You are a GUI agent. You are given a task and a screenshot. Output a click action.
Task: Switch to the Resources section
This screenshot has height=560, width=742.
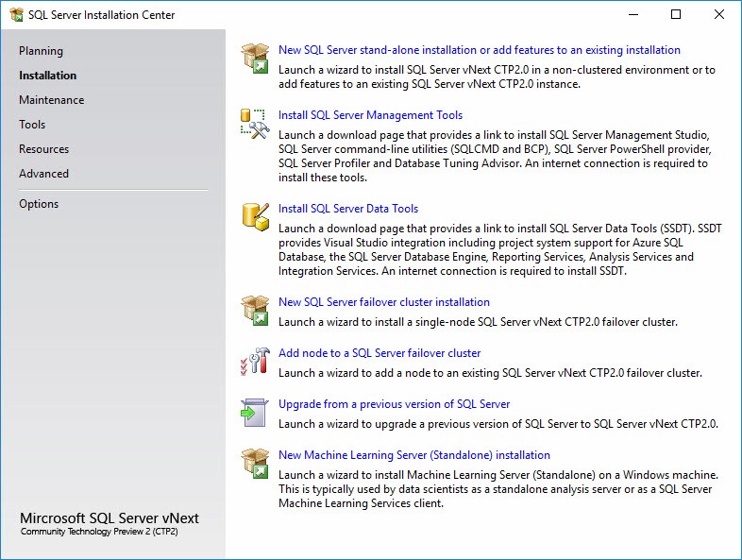(x=44, y=149)
